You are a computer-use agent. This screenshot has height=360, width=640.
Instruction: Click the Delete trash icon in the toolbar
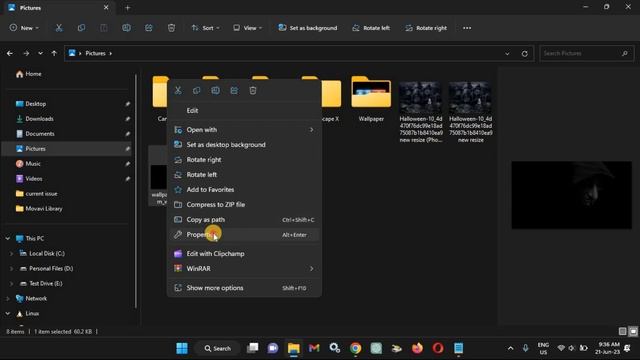pyautogui.click(x=171, y=28)
